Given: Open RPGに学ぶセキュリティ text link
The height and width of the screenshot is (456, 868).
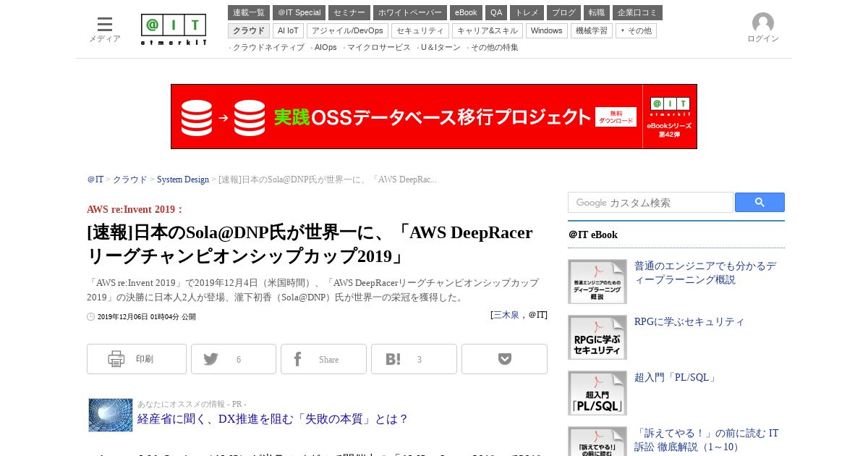Looking at the screenshot, I should tap(689, 321).
